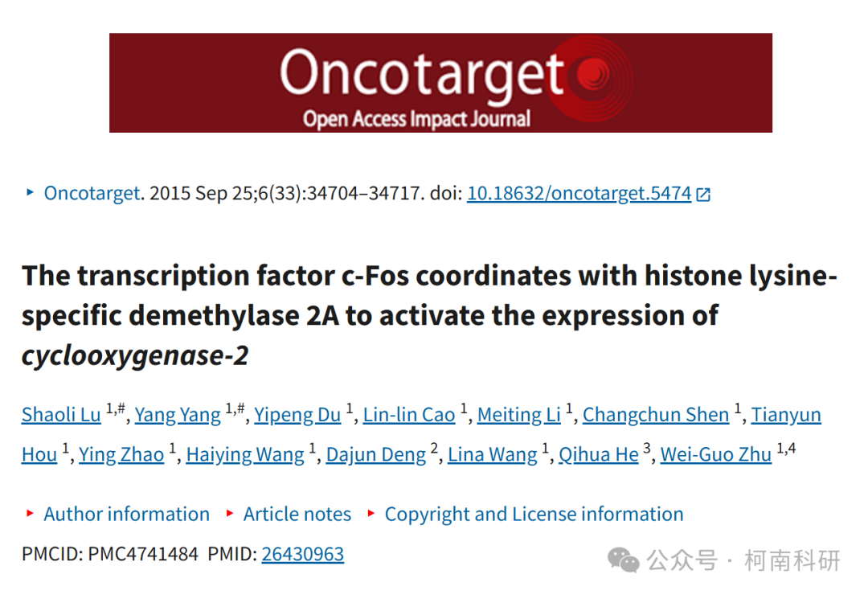Click the WeChat logo icon in watermark
The width and height of the screenshot is (868, 595).
(x=624, y=560)
